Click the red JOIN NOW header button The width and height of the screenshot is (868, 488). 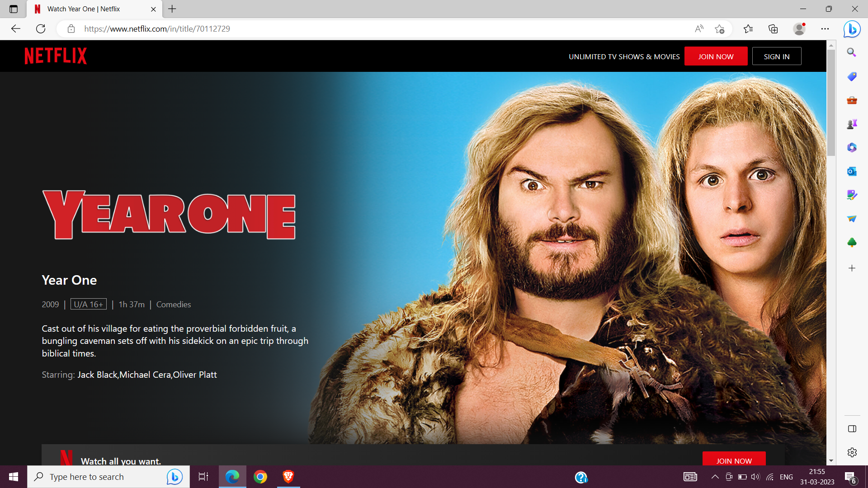pos(716,56)
